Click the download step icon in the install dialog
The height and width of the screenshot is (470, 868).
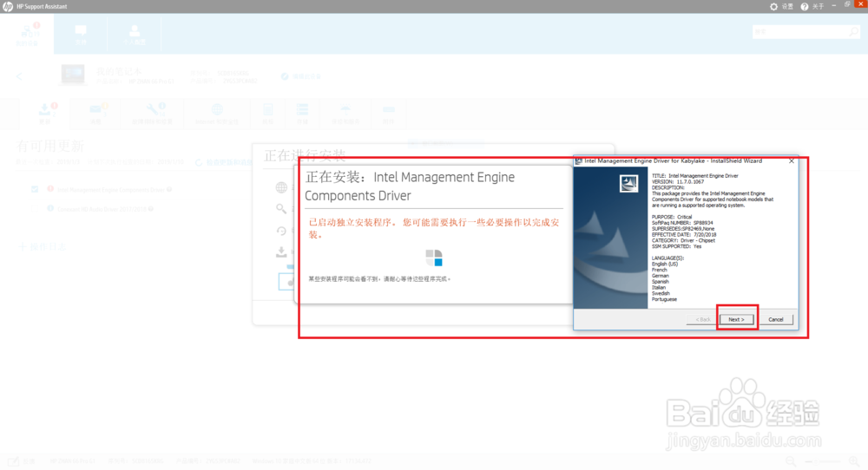[282, 252]
